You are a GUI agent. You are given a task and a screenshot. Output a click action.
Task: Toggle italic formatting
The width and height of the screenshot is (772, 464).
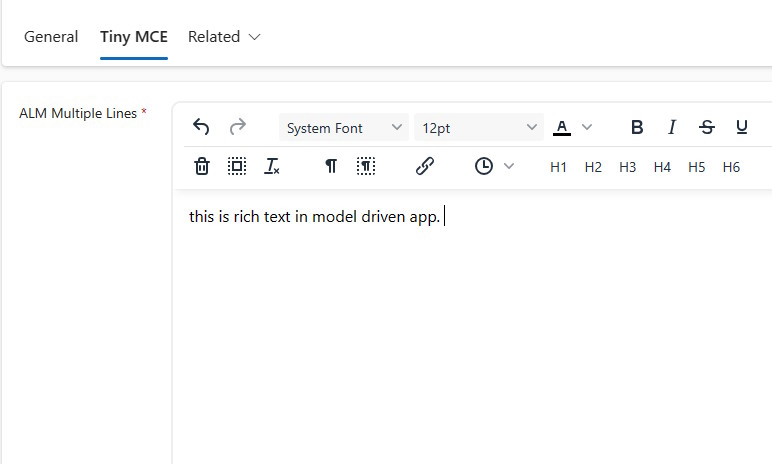click(672, 127)
